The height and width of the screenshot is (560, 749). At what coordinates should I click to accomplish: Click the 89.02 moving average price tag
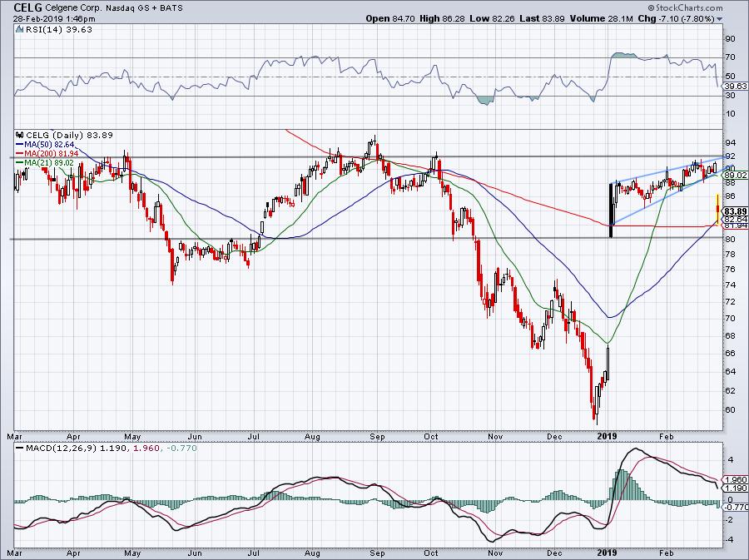click(x=736, y=176)
